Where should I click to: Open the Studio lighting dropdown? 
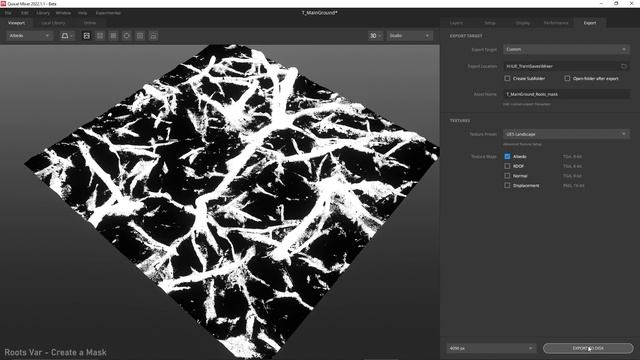coord(409,36)
